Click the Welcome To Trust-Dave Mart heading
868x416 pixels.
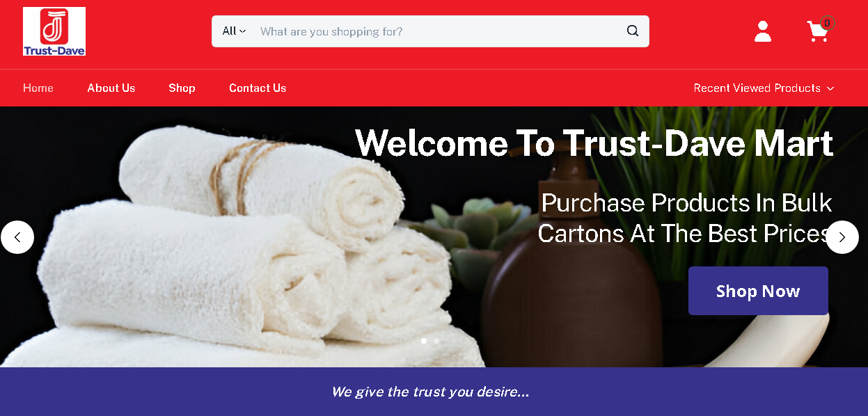click(594, 143)
